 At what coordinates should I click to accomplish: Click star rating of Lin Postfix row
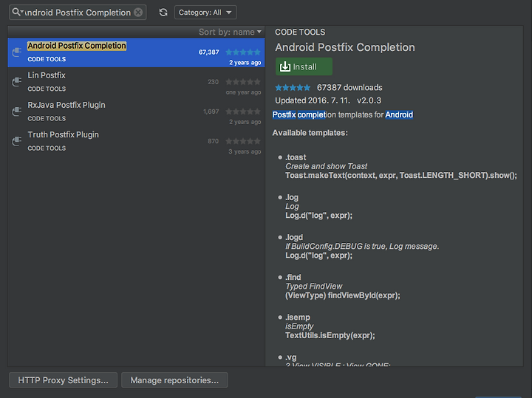(243, 82)
